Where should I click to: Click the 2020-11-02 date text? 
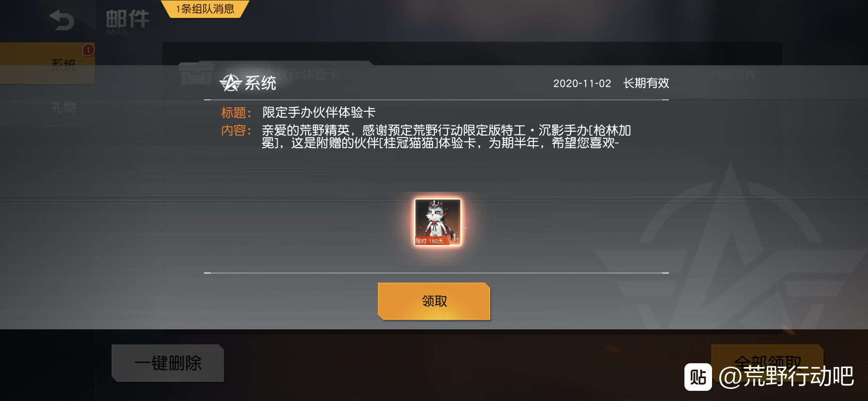pyautogui.click(x=582, y=83)
